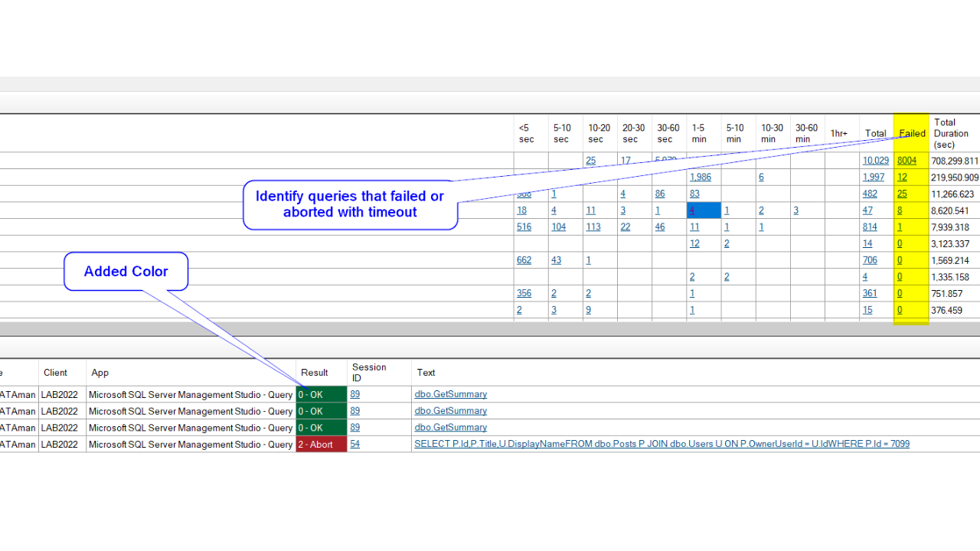
Task: Click the 516 count under <5 sec
Action: point(524,227)
